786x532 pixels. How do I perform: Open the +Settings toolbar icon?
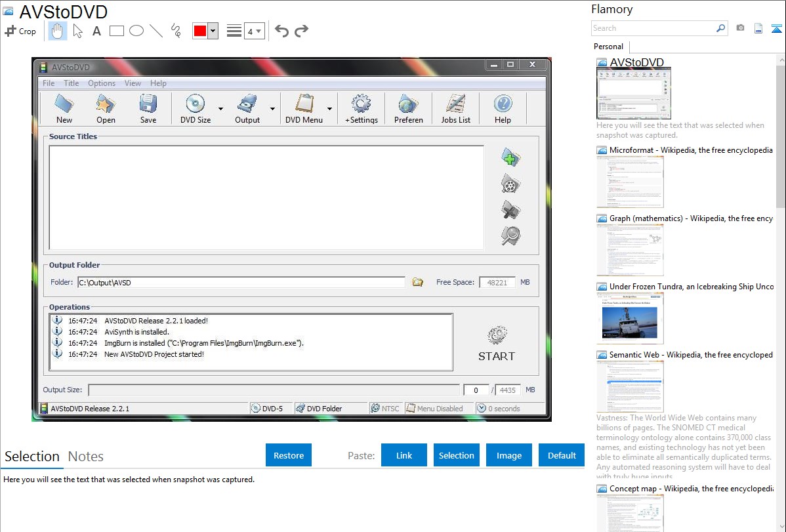362,109
